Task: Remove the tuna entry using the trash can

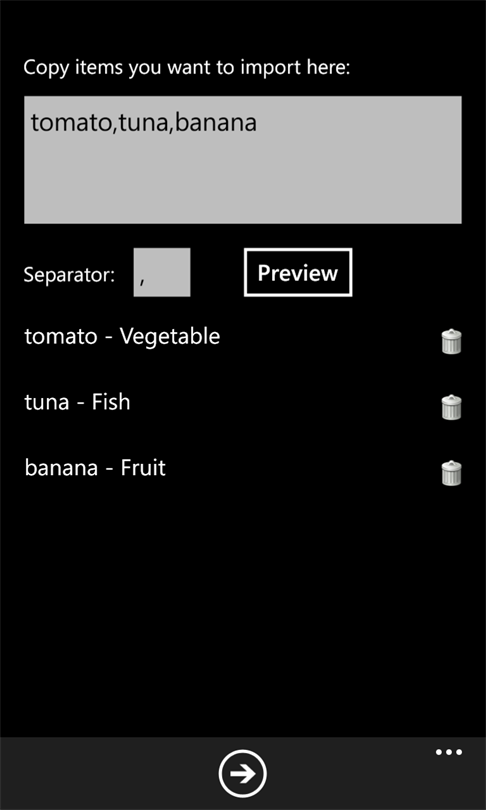Action: point(451,407)
